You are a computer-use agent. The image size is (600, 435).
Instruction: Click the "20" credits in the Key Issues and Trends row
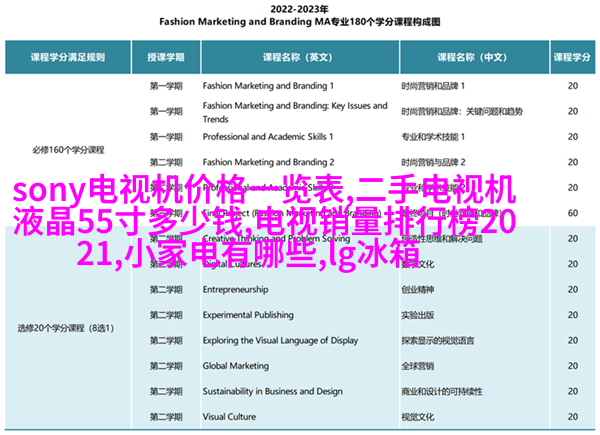[x=572, y=111]
